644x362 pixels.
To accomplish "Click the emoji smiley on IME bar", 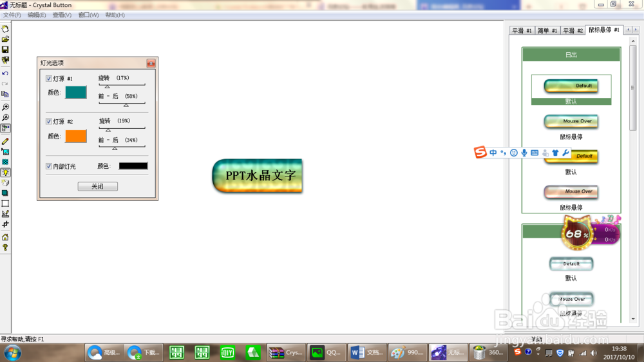I will (514, 153).
